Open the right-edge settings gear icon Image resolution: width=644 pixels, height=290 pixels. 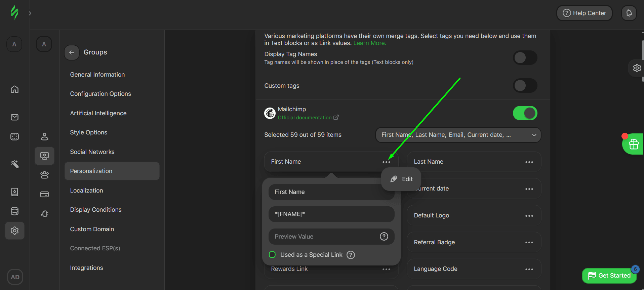pos(637,68)
